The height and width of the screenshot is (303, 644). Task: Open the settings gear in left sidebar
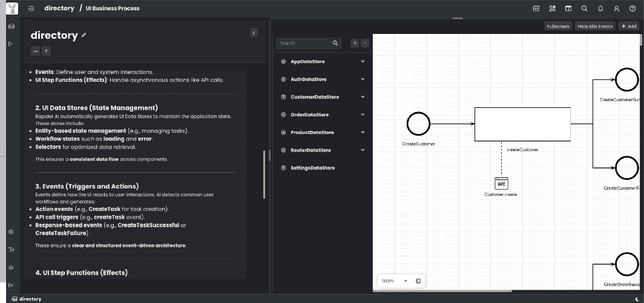point(11,267)
